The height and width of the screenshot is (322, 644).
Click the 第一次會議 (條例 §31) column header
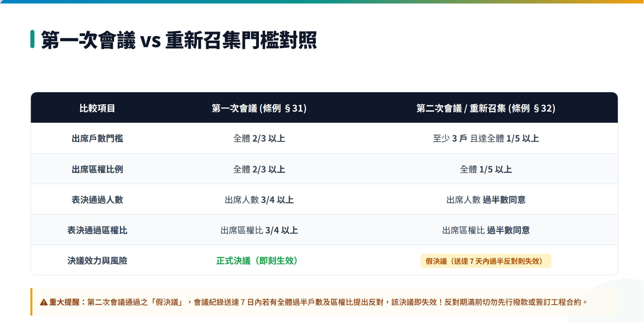point(259,108)
